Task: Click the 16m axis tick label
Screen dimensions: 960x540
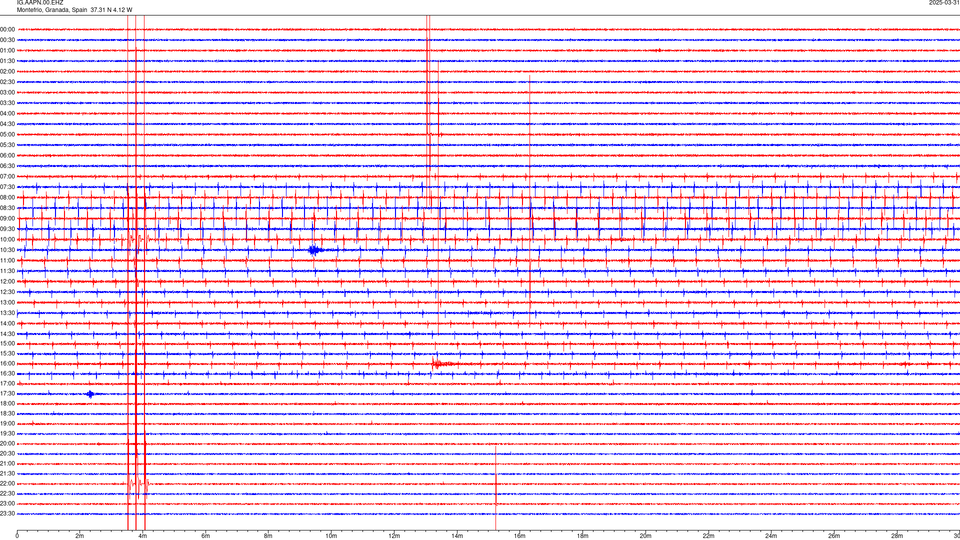Action: pos(520,536)
